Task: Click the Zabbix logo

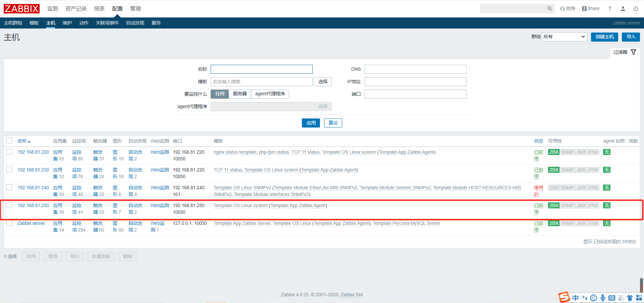Action: [21, 9]
